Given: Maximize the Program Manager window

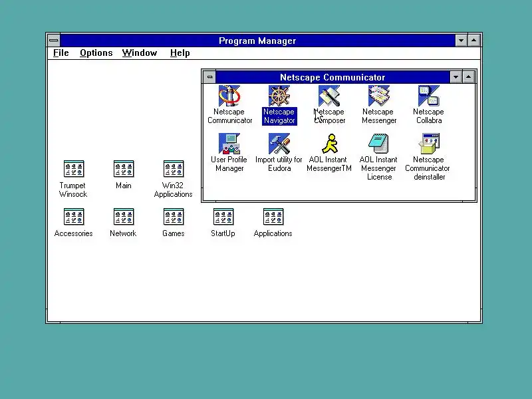Looking at the screenshot, I should click(474, 41).
